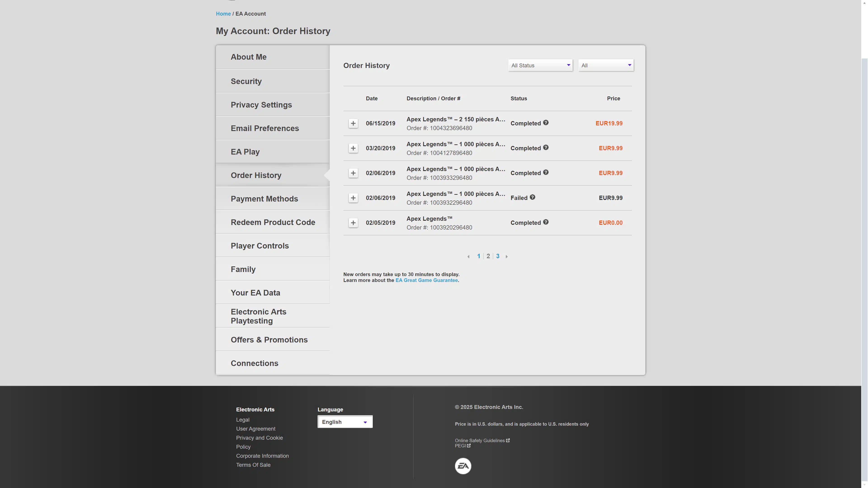868x488 pixels.
Task: Open Redeem Product Code section
Action: (x=273, y=222)
